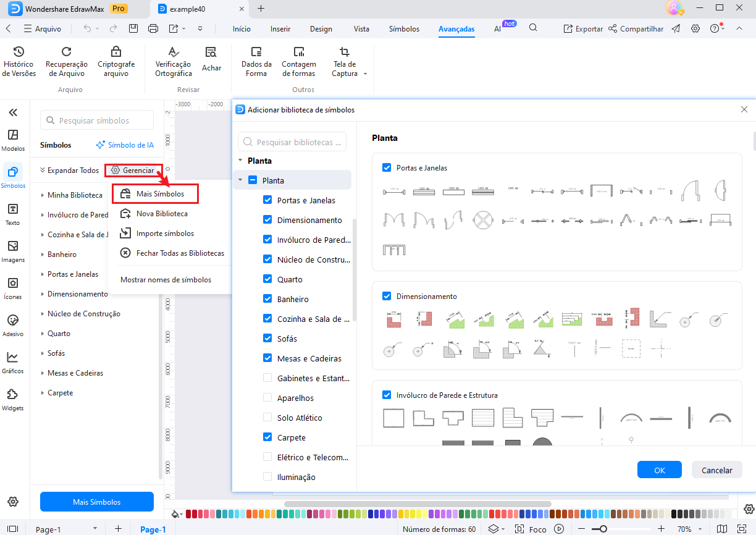Click the zoom slider handle in status bar

(x=603, y=529)
